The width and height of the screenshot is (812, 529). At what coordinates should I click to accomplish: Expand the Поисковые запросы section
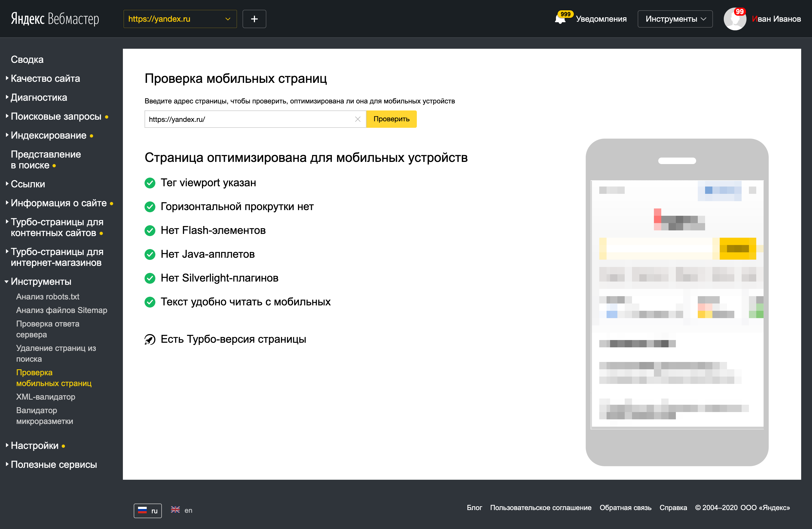click(56, 117)
